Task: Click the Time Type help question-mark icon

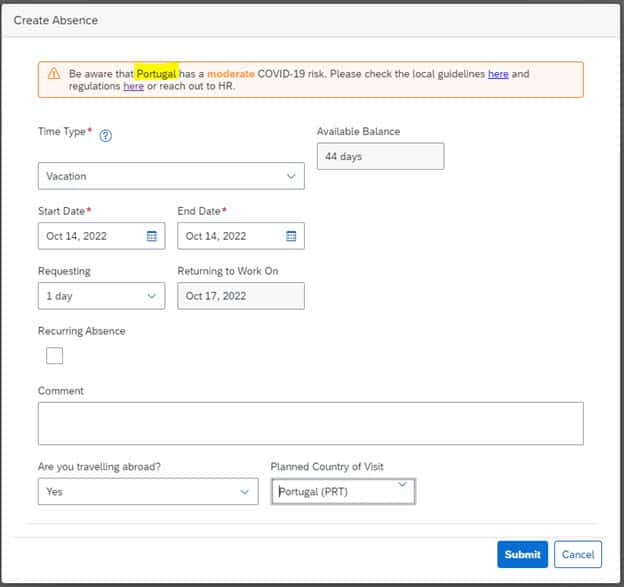Action: point(105,136)
